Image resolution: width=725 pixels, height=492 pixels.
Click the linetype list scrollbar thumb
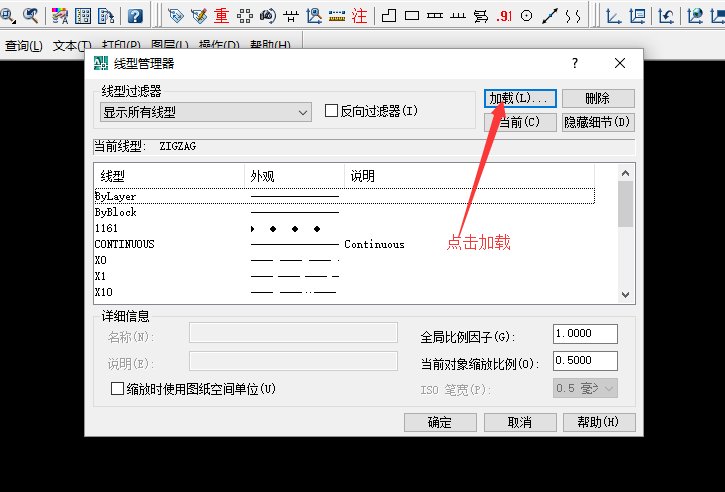point(626,204)
